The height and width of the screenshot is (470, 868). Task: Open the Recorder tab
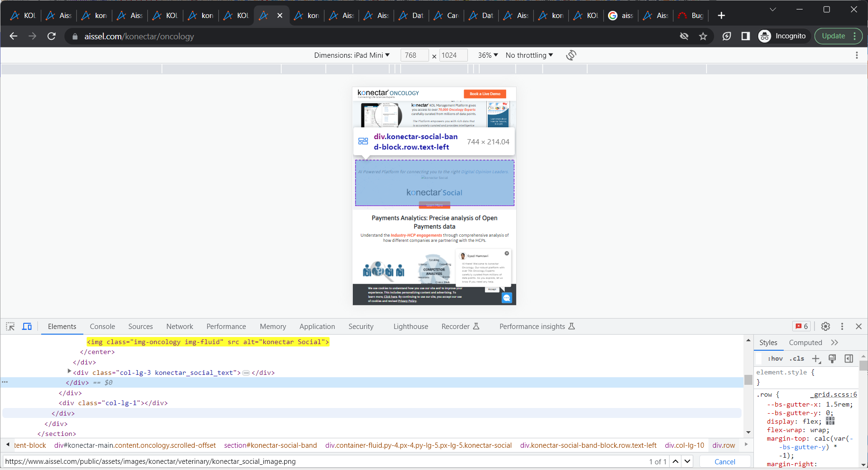click(460, 327)
